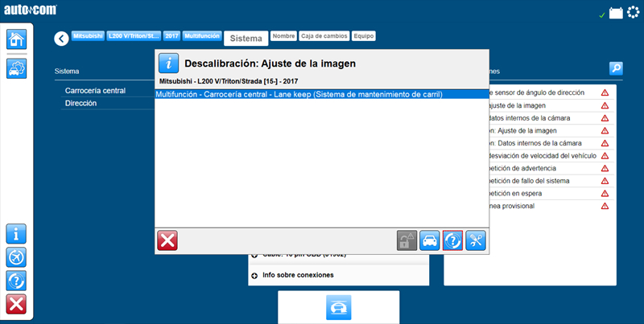Viewport: 644px width, 324px height.
Task: Click warning triangle beside 'petición en espera'
Action: [605, 193]
